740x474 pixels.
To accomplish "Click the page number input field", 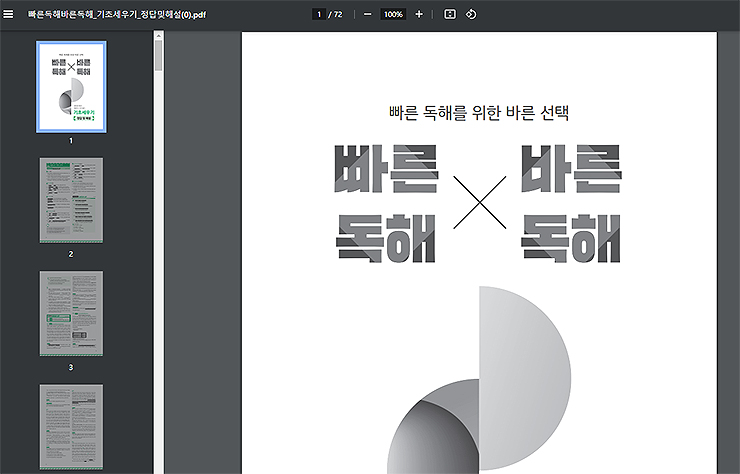I will tap(319, 14).
